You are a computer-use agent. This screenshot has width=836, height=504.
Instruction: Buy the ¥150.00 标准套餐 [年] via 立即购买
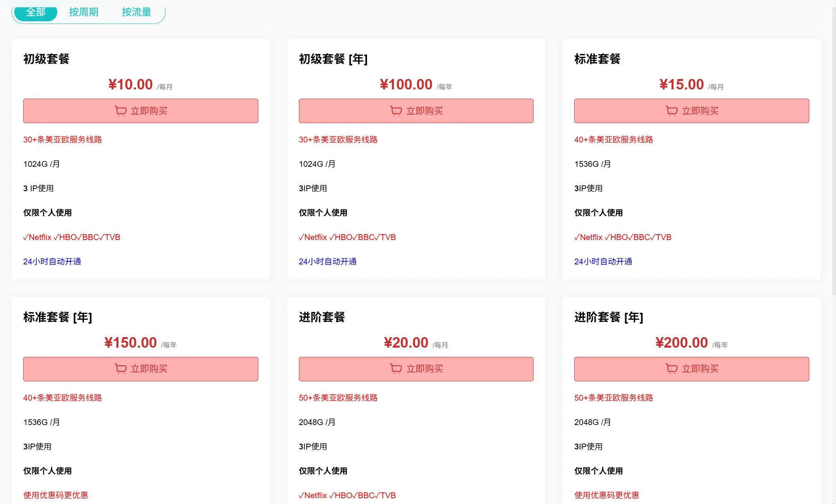[141, 369]
